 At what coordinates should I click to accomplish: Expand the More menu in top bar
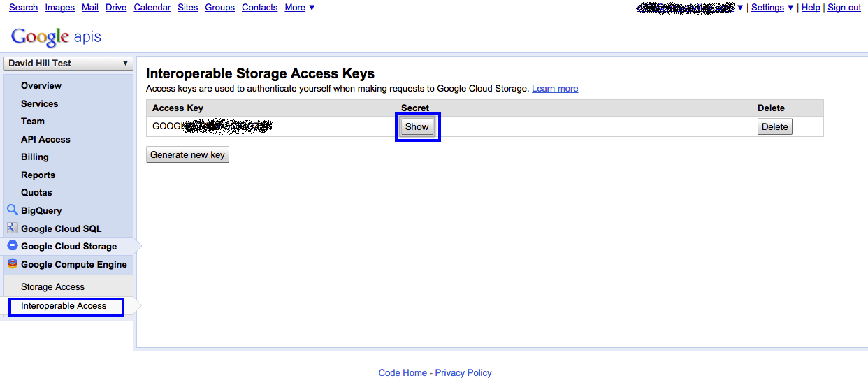(299, 8)
